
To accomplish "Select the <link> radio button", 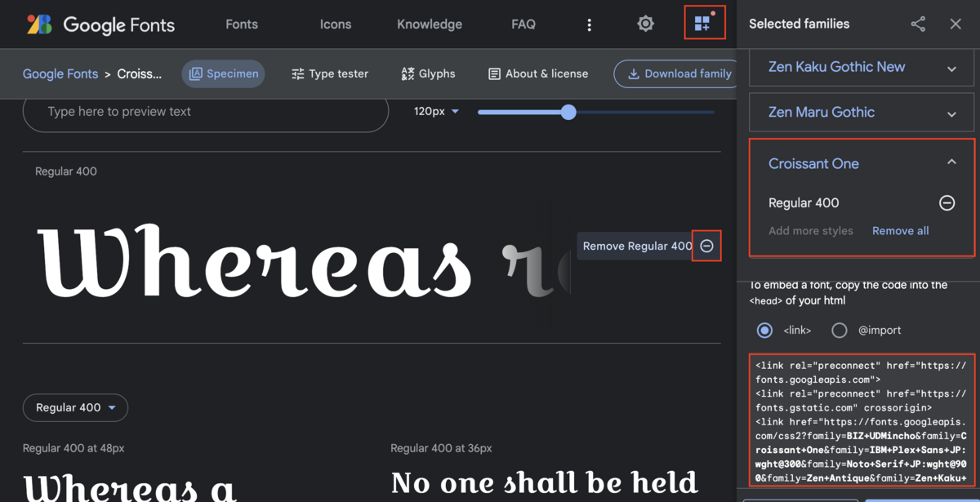I will coord(764,331).
